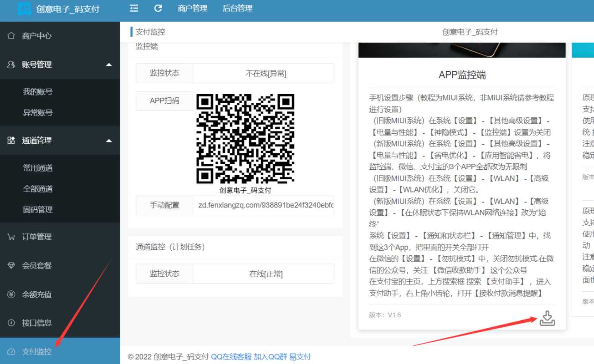Click the home icon beside 商户中心
The width and height of the screenshot is (594, 364).
11,35
